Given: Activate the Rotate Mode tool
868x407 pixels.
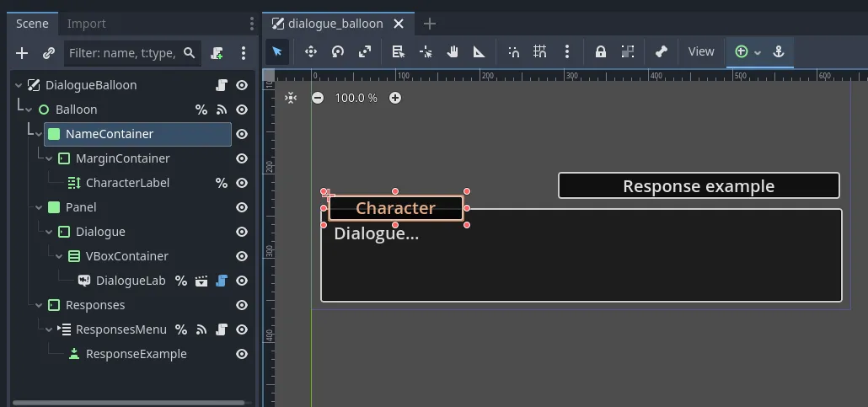Looking at the screenshot, I should (338, 52).
